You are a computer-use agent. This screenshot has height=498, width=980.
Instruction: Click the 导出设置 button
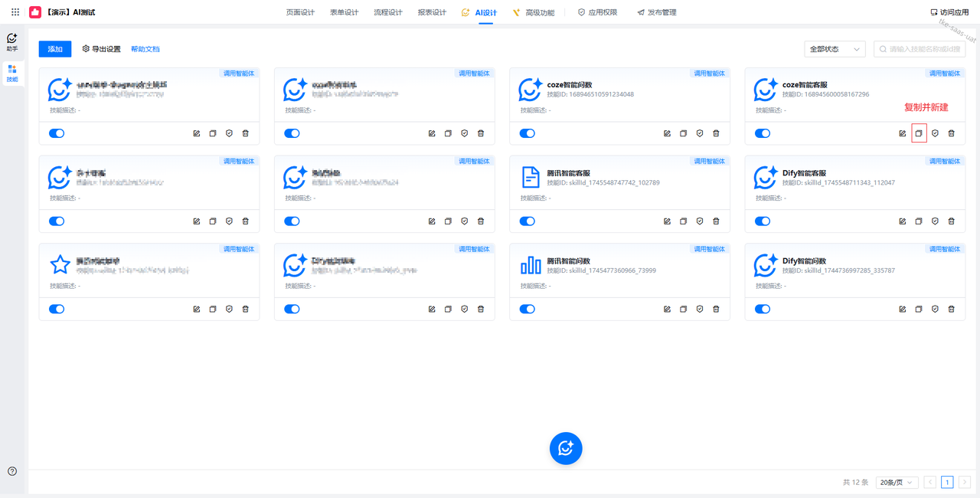[102, 49]
